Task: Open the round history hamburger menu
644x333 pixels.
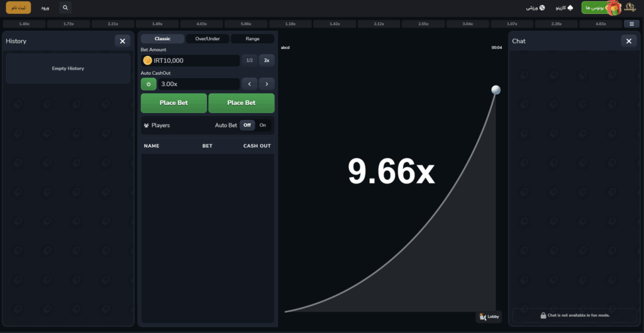Action: [631, 24]
